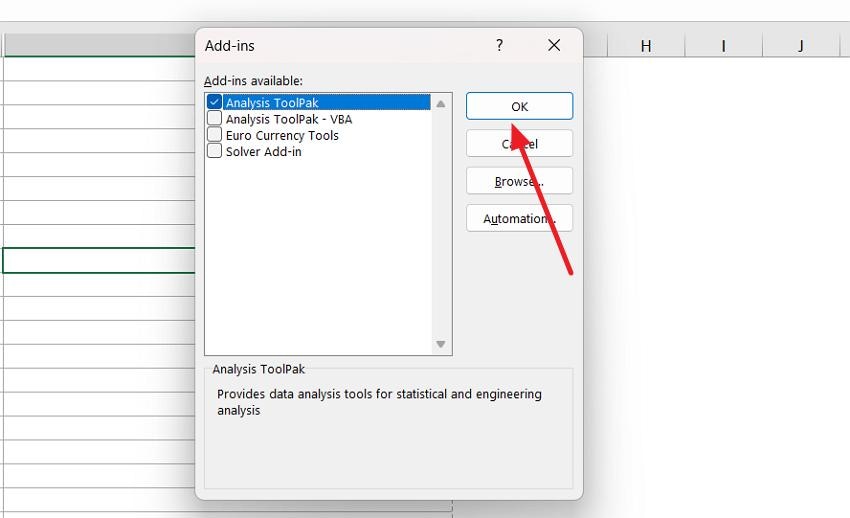Check the Solver Add-in checkbox
The width and height of the screenshot is (850, 518).
[x=214, y=151]
